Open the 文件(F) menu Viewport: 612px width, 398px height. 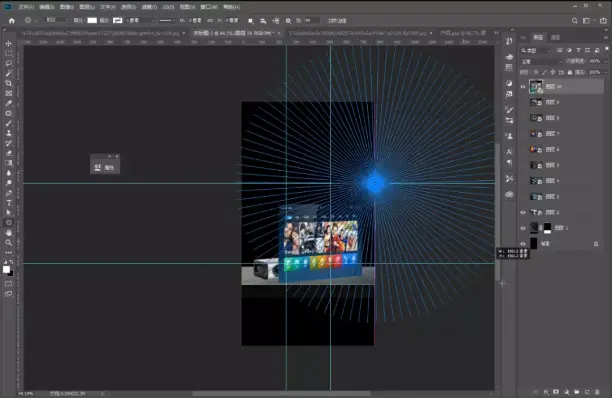[x=26, y=7]
